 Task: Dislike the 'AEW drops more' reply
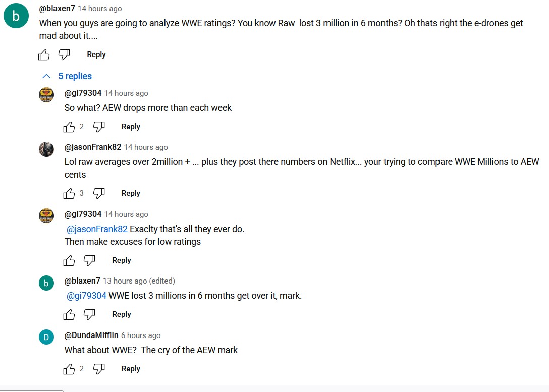(x=99, y=127)
